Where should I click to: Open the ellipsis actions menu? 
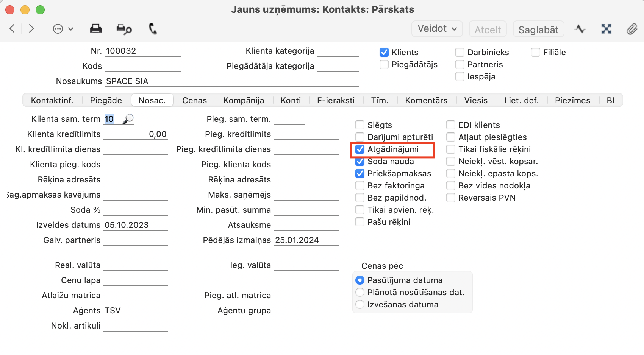(x=63, y=29)
